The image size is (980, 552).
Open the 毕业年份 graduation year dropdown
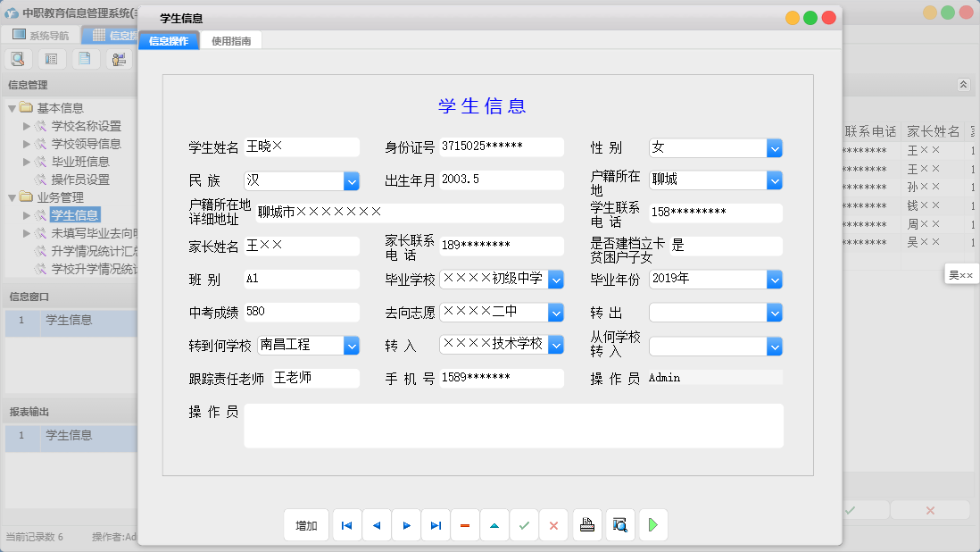[x=774, y=280]
